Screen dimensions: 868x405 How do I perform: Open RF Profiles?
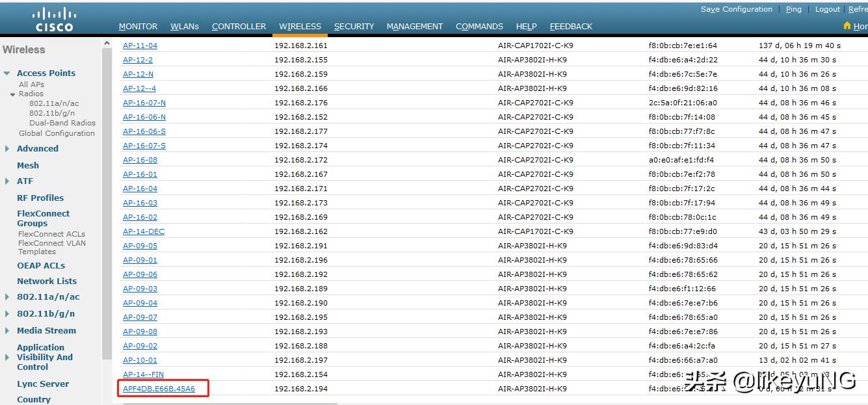click(40, 198)
